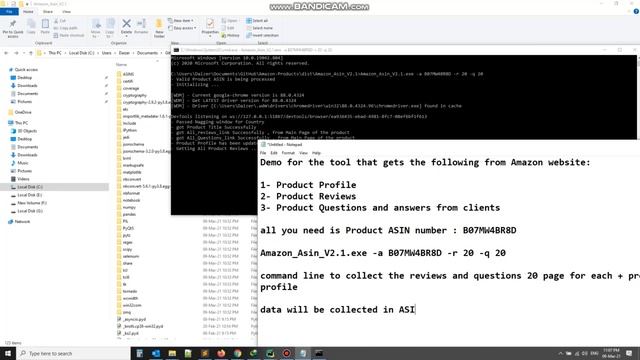Open Notepad File menu
640x360 pixels.
263,153
